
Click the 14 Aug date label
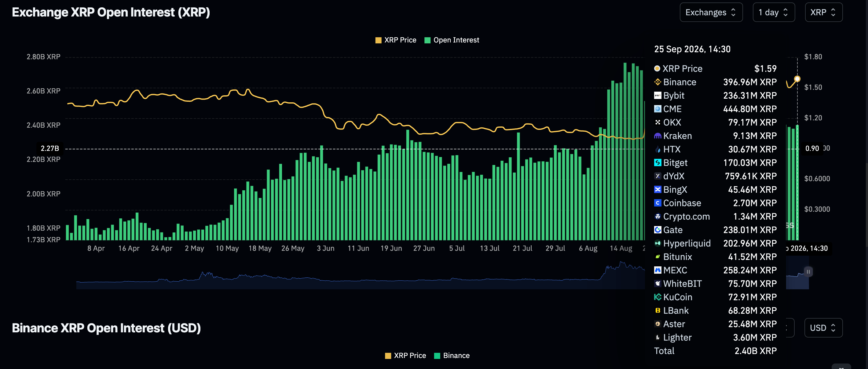(621, 248)
